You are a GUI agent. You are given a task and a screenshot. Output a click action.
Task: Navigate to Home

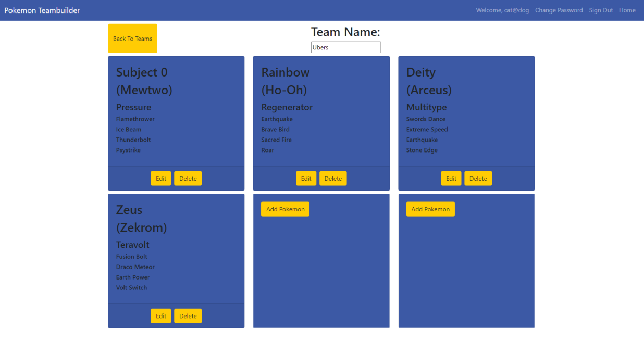coord(627,10)
